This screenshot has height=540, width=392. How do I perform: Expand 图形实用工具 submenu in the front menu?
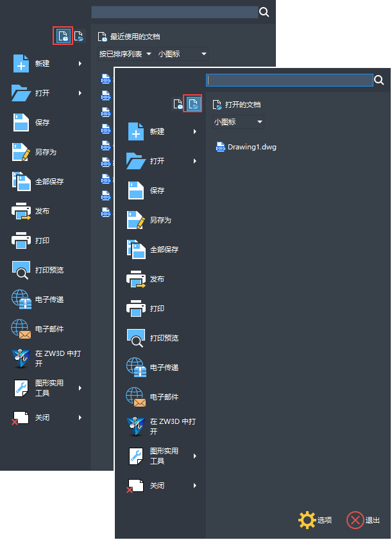(194, 456)
